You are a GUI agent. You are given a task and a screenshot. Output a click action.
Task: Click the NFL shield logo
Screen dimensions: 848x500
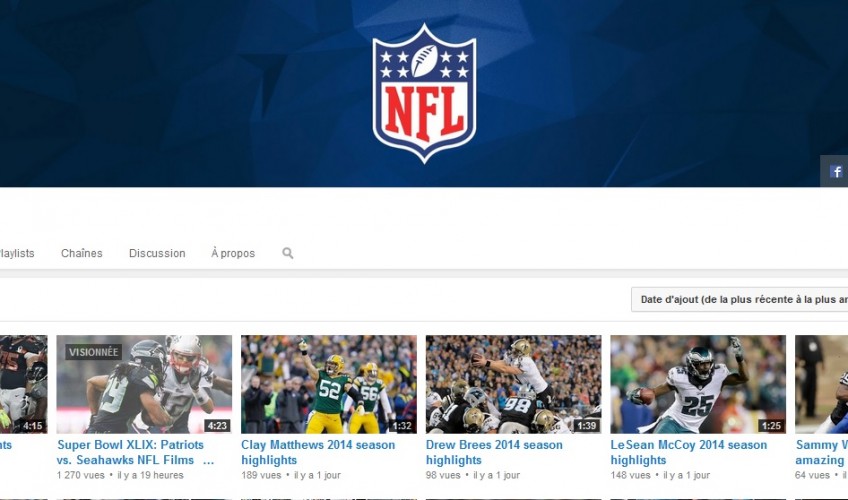pyautogui.click(x=425, y=93)
